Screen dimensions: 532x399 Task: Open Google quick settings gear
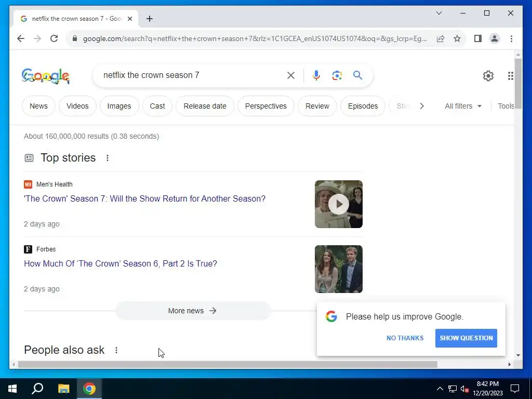(x=488, y=76)
